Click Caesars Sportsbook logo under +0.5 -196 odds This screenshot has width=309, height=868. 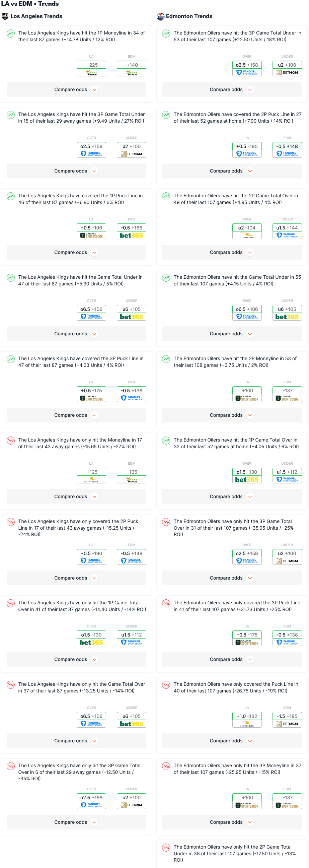(x=91, y=236)
